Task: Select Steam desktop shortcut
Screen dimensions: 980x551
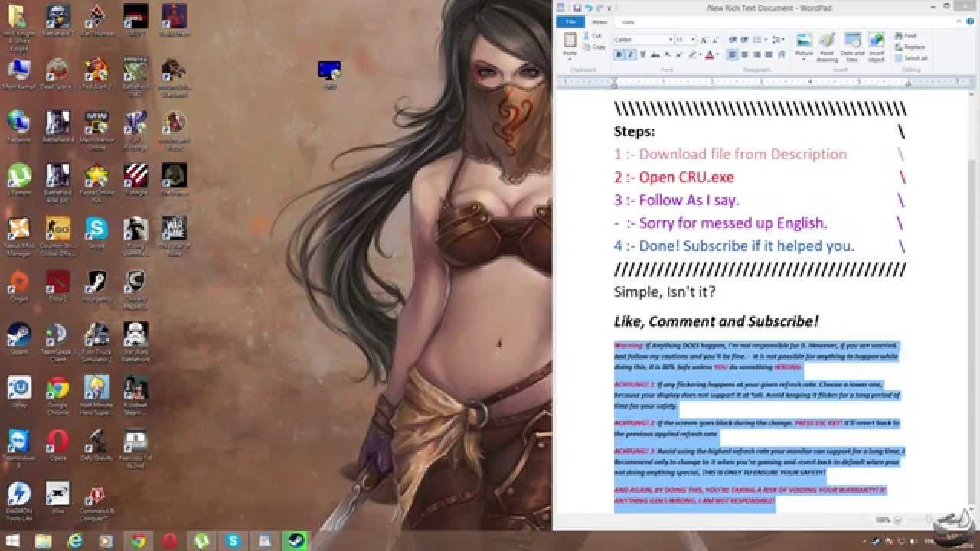Action: 18,340
